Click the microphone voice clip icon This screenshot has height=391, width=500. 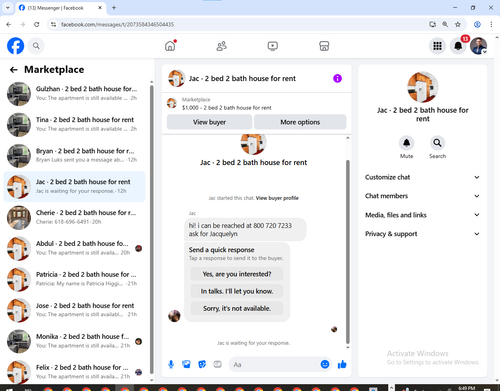point(171,364)
